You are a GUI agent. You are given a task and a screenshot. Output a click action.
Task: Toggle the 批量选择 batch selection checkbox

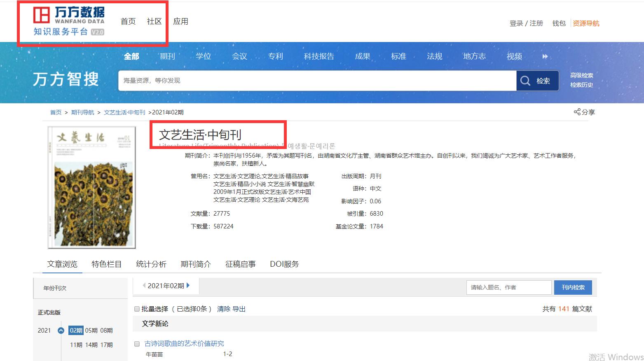tap(137, 309)
